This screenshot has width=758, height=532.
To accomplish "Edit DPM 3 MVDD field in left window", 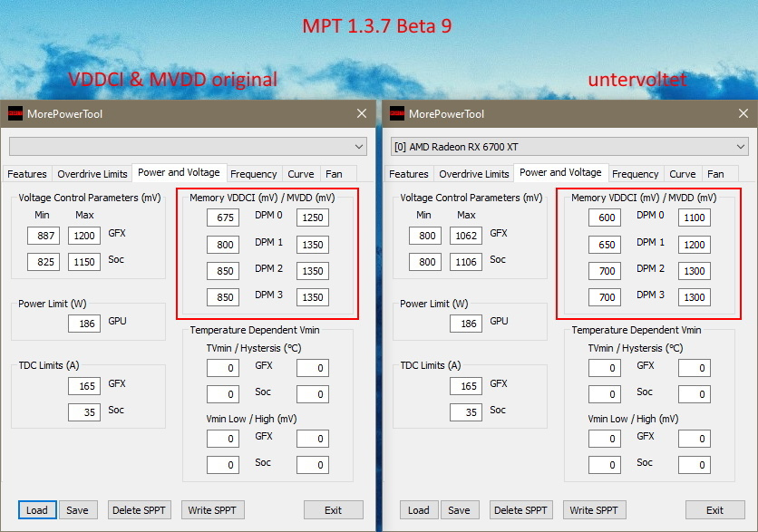I will click(313, 297).
